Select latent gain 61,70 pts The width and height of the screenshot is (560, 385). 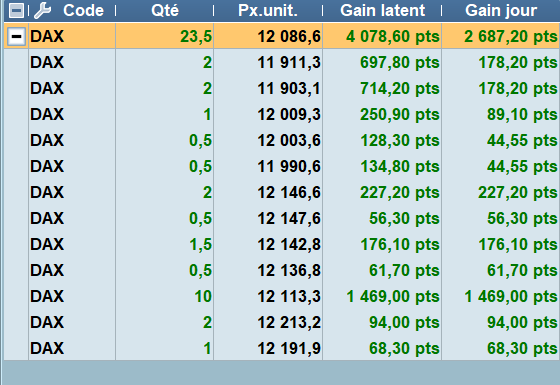[x=404, y=270]
